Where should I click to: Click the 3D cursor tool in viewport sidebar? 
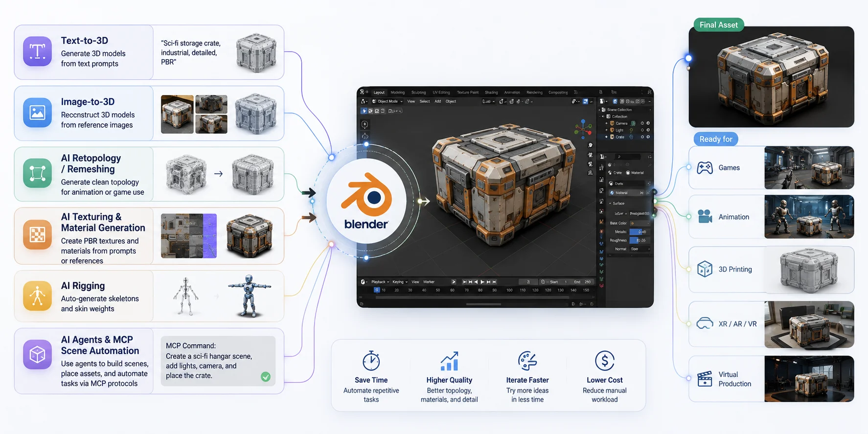point(365,124)
